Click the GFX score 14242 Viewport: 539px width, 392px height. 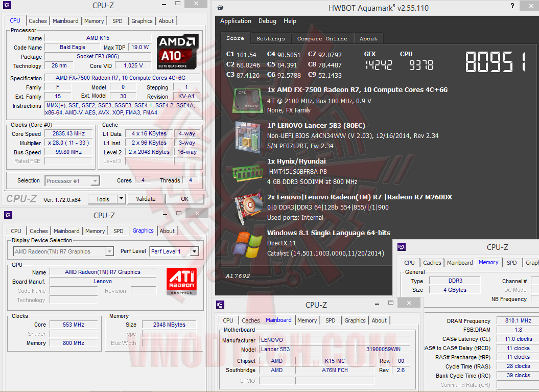pos(379,64)
